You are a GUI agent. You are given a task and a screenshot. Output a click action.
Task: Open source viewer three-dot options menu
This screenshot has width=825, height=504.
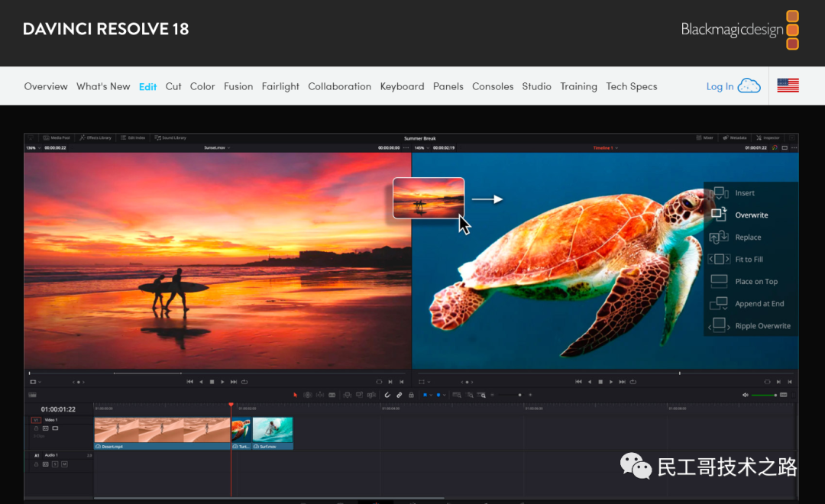pyautogui.click(x=406, y=148)
